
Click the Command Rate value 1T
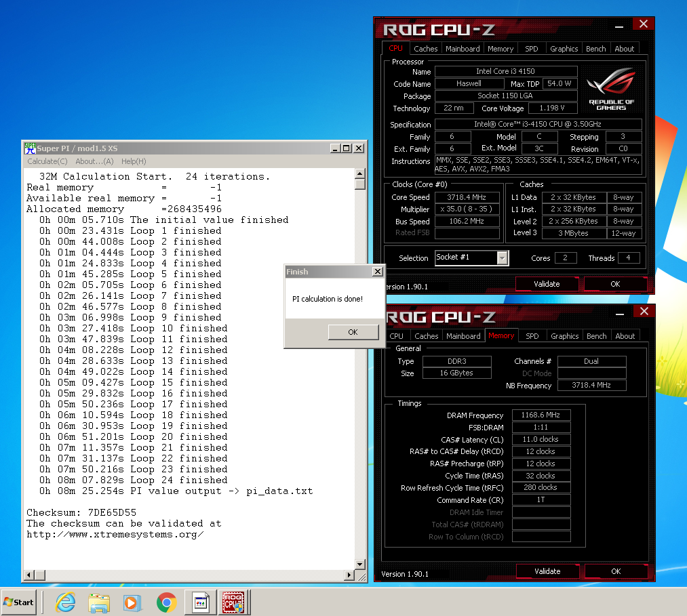(541, 499)
